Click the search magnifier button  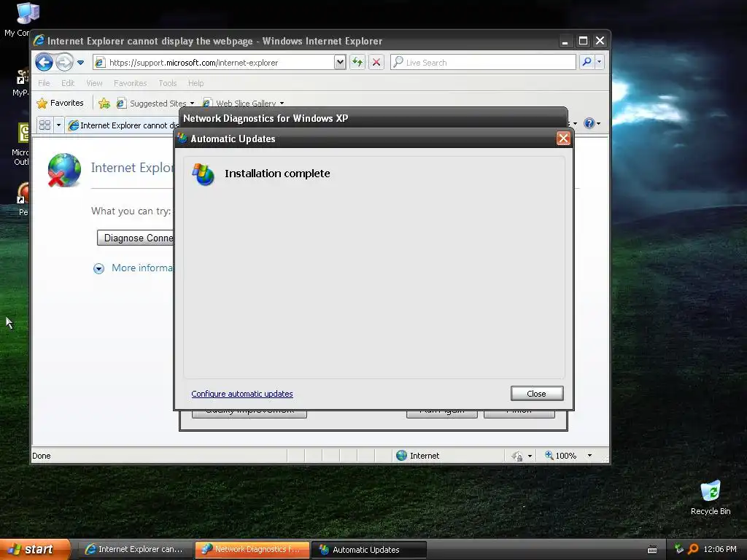coord(587,62)
